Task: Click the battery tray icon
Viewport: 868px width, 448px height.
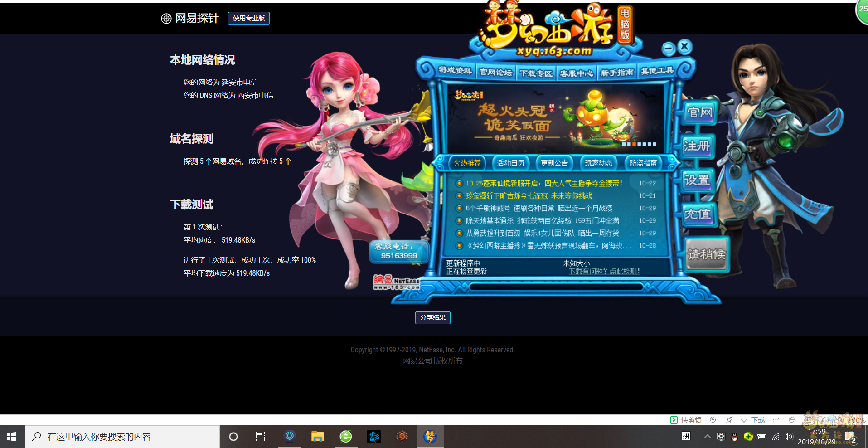Action: (x=762, y=437)
